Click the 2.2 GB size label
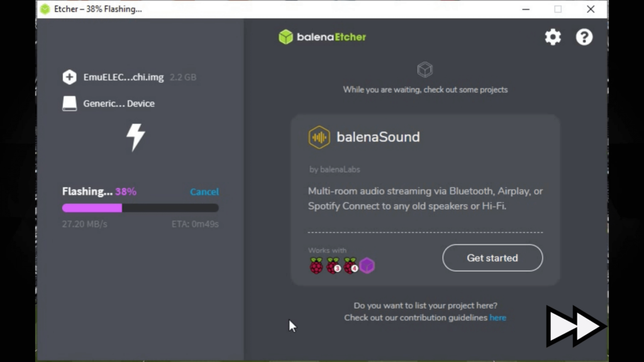This screenshot has width=644, height=362. pos(183,77)
